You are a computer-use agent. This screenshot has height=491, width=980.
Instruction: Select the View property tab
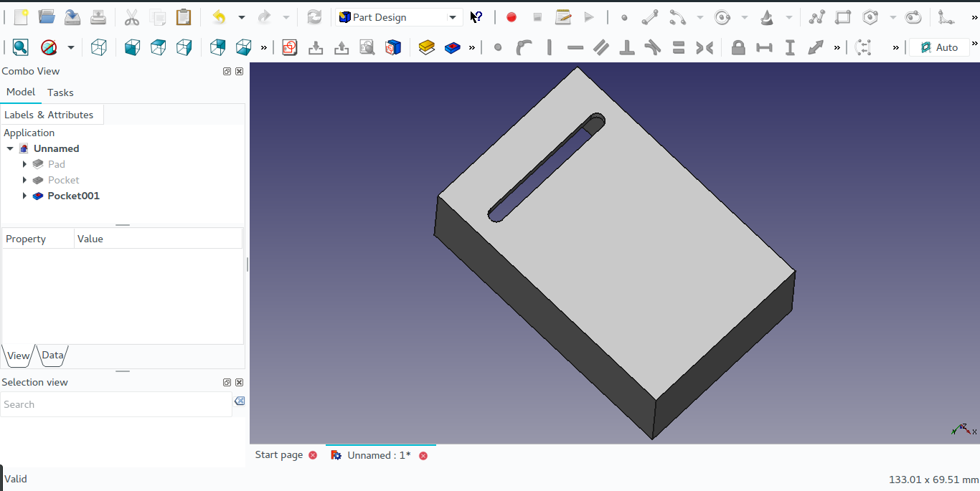[x=19, y=356]
